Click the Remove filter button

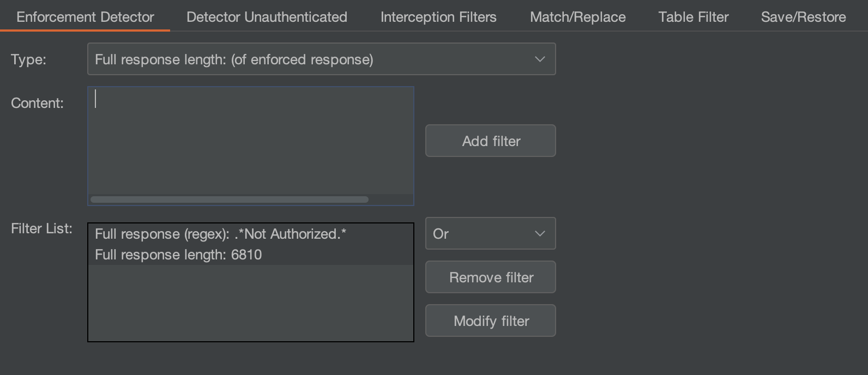(491, 277)
